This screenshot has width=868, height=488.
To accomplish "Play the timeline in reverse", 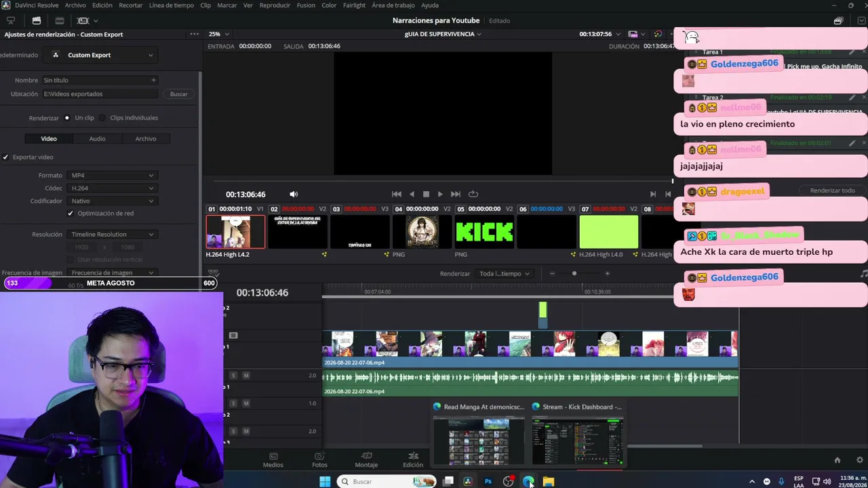I will 412,195.
